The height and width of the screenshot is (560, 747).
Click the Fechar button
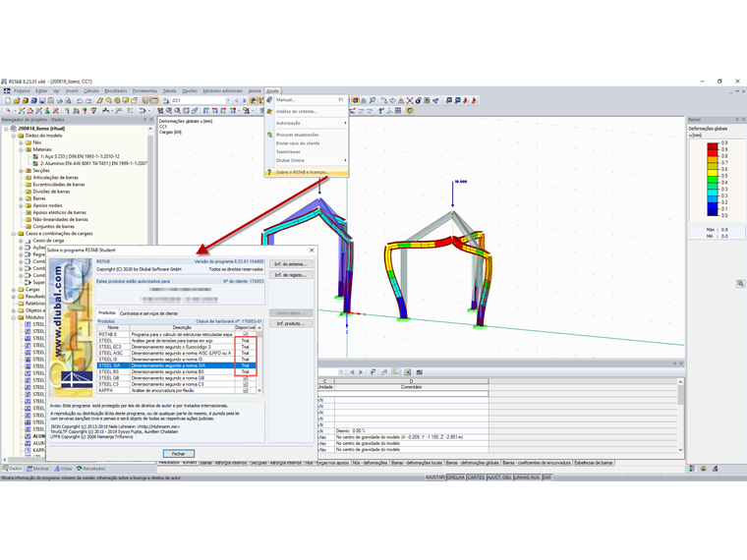click(179, 453)
